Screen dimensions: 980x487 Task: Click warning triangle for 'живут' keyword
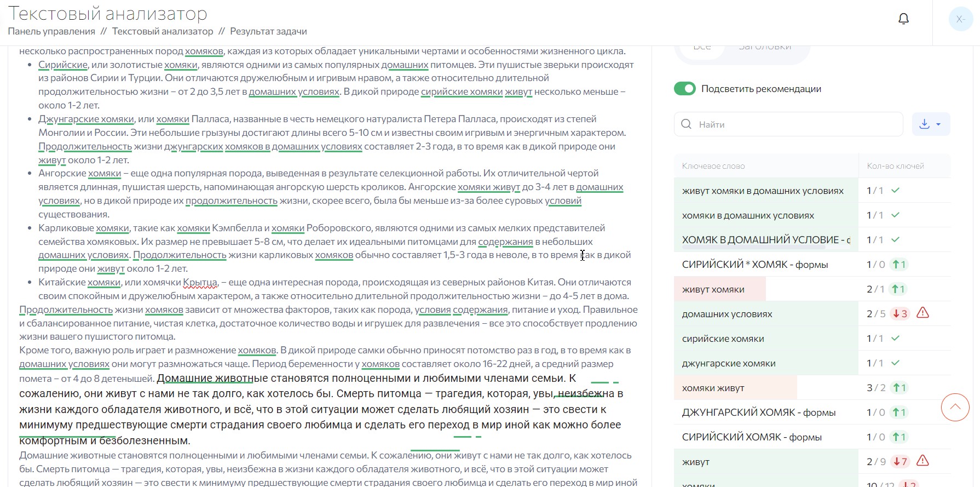point(923,461)
